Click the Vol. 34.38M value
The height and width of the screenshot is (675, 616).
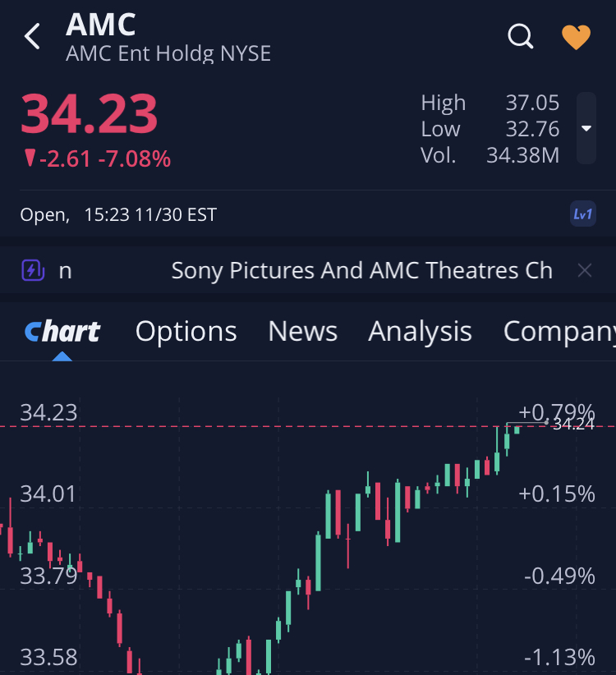pyautogui.click(x=522, y=155)
